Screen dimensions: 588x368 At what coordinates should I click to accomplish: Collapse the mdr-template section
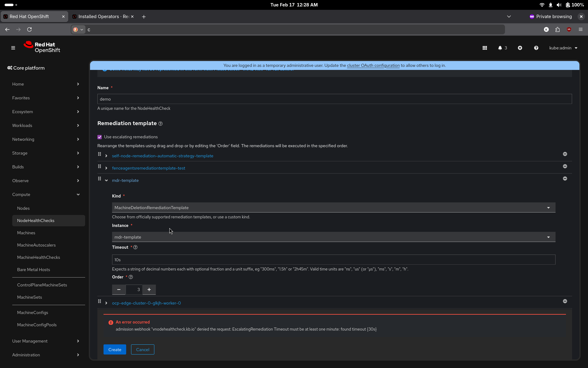click(106, 181)
